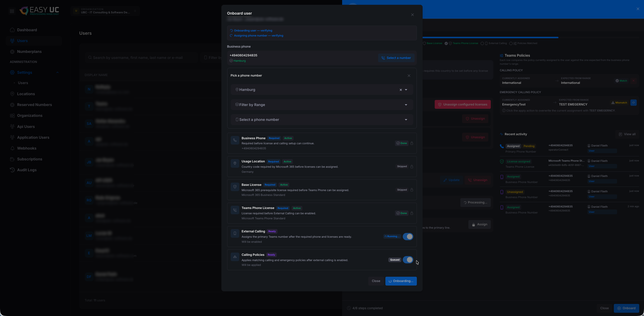Click the Locations pin icon in the sidebar

click(12, 94)
